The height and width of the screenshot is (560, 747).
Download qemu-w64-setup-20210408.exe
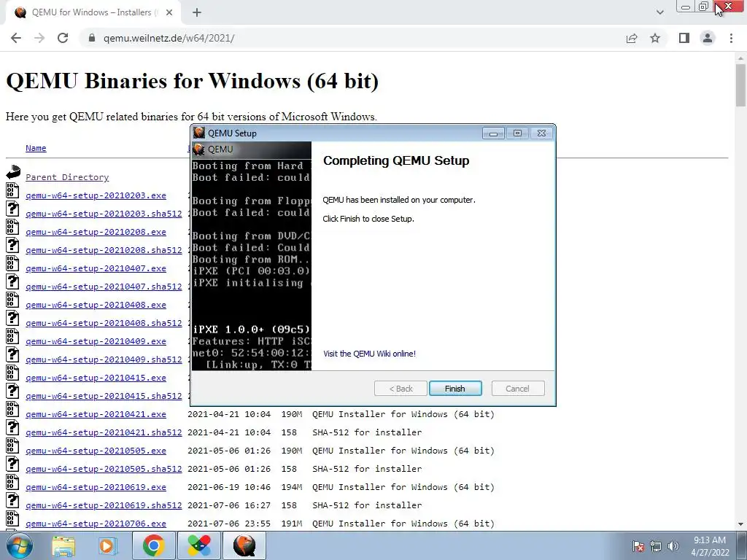pyautogui.click(x=96, y=305)
